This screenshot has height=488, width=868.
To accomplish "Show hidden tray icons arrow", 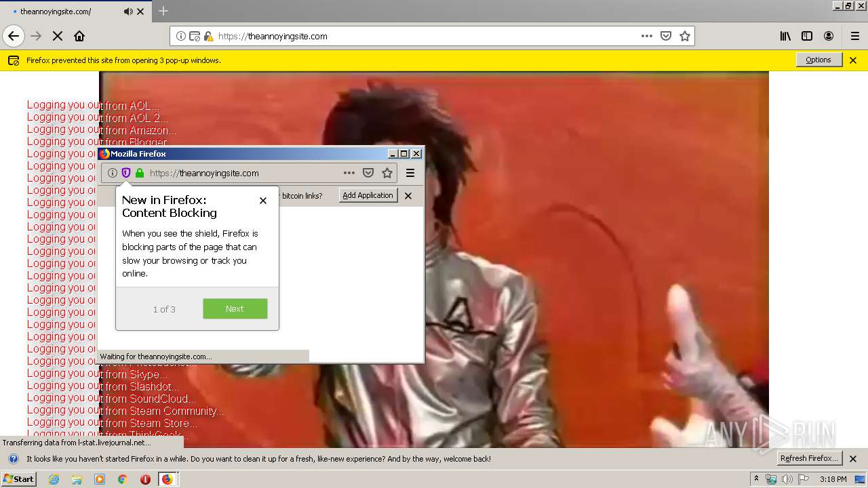I will pyautogui.click(x=756, y=479).
